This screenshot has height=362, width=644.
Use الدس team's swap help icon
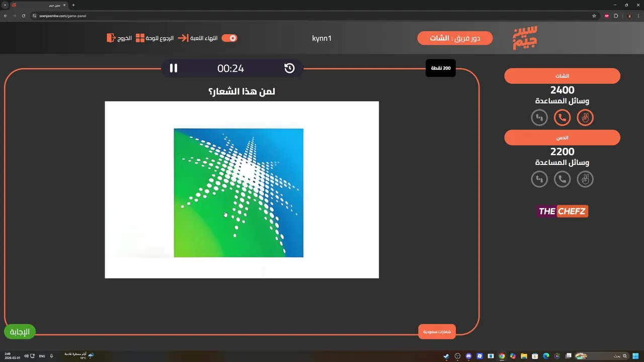point(539,179)
